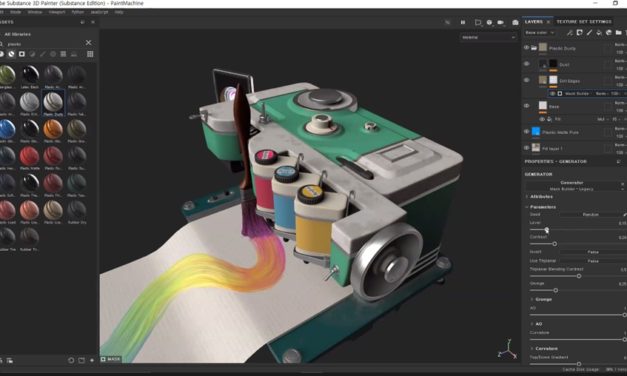
Task: Switch to Texture Set Settings tab
Action: (584, 22)
